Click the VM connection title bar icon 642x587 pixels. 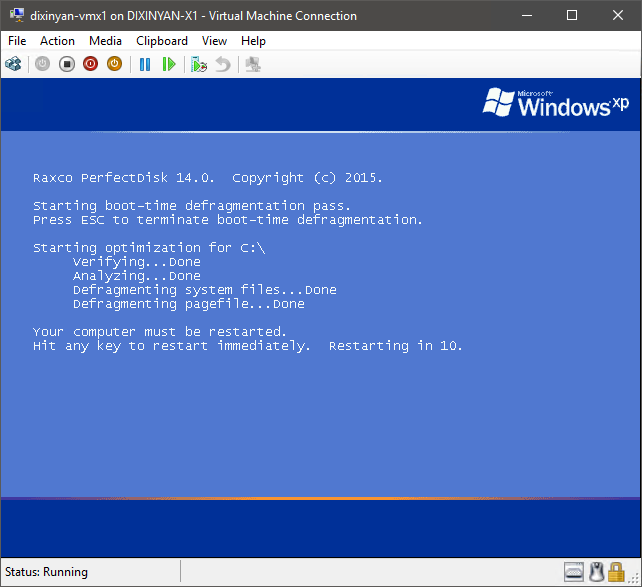point(17,15)
